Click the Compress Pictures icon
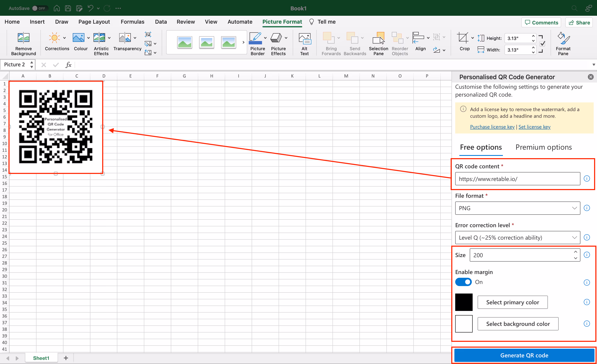This screenshot has width=597, height=364. pos(148,34)
